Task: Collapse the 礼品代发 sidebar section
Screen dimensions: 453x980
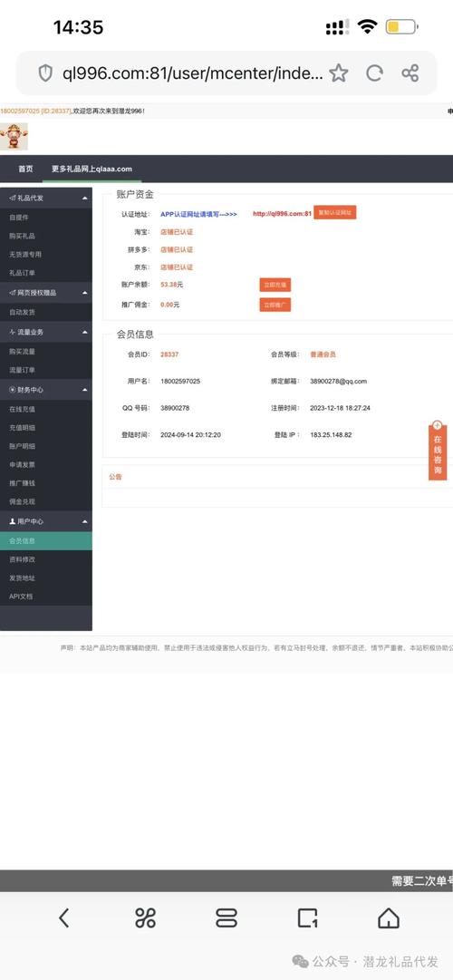Action: click(x=46, y=198)
